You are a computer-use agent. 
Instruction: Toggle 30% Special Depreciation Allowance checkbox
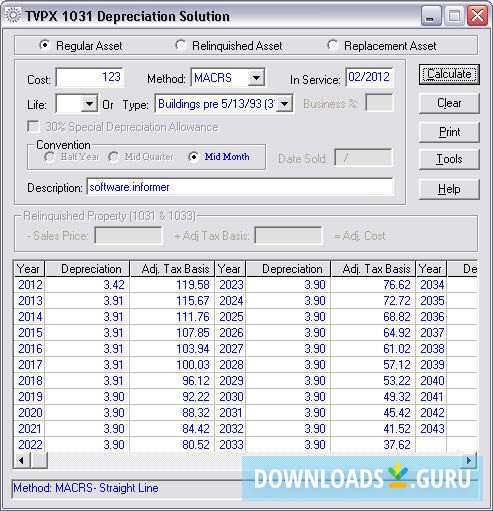33,127
